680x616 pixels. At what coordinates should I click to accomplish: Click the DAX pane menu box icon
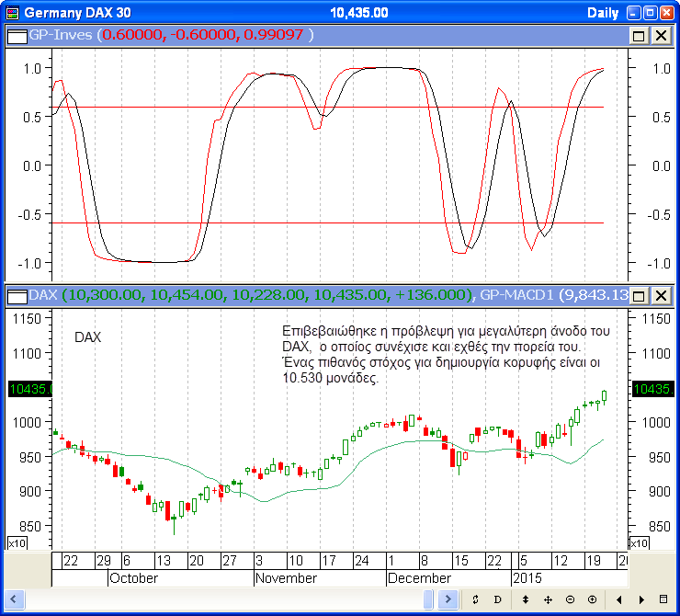(x=17, y=296)
